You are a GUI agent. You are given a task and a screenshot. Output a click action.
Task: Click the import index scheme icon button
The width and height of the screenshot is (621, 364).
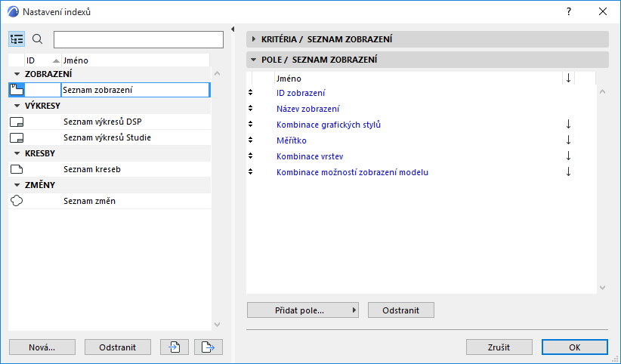pyautogui.click(x=175, y=347)
